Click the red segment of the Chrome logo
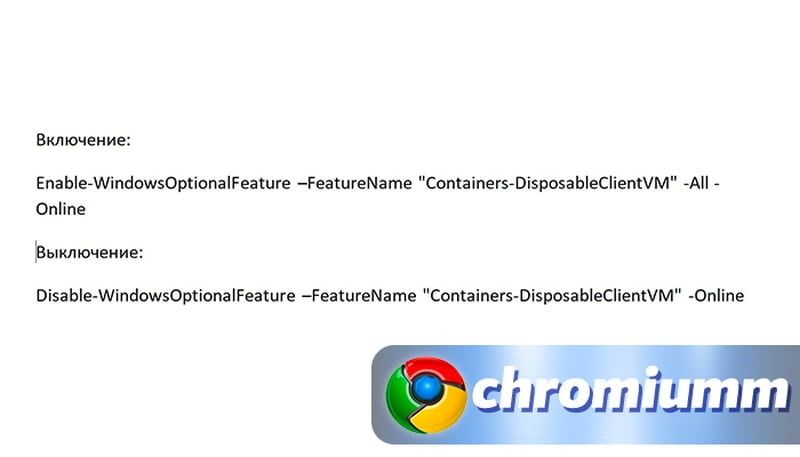 pos(434,370)
